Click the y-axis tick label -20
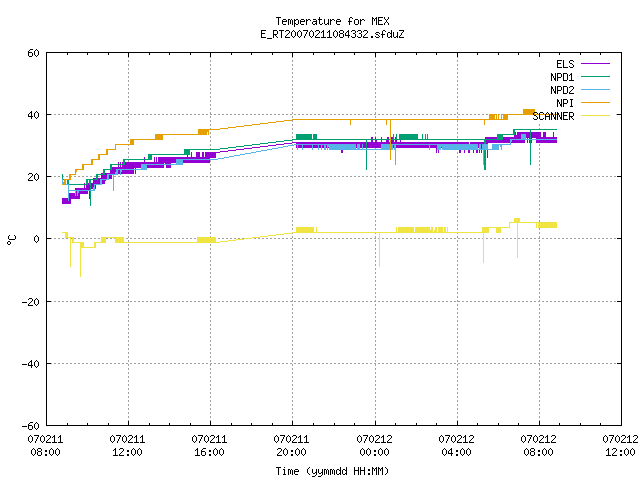This screenshot has height=480, width=640. (31, 302)
